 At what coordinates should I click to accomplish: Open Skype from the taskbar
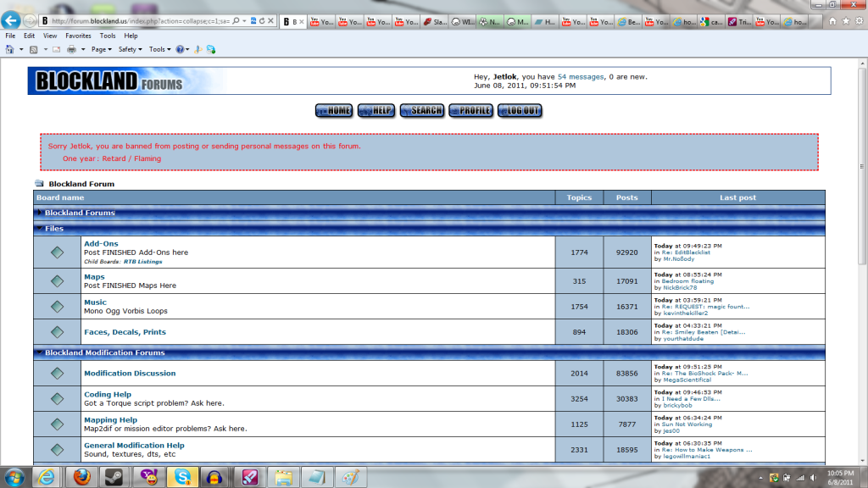[x=182, y=477]
